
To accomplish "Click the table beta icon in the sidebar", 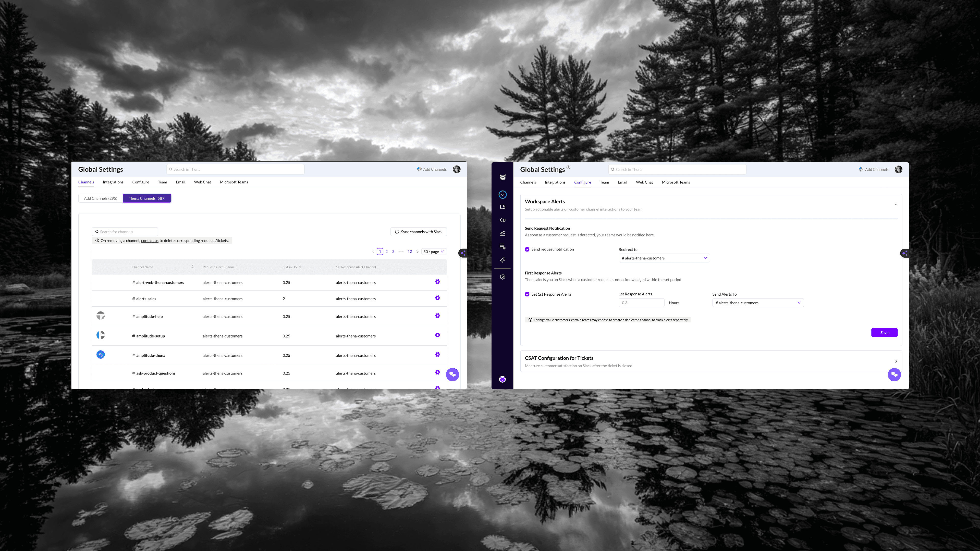I will [x=503, y=246].
